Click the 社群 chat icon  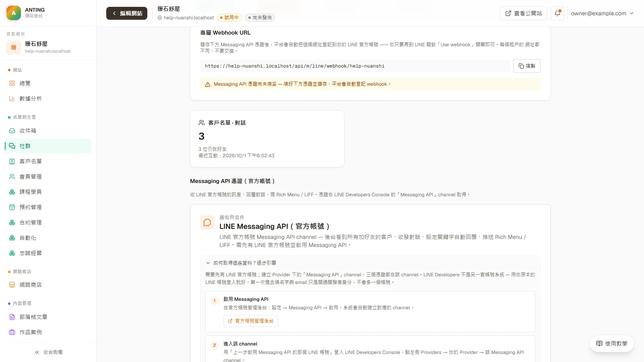click(12, 146)
